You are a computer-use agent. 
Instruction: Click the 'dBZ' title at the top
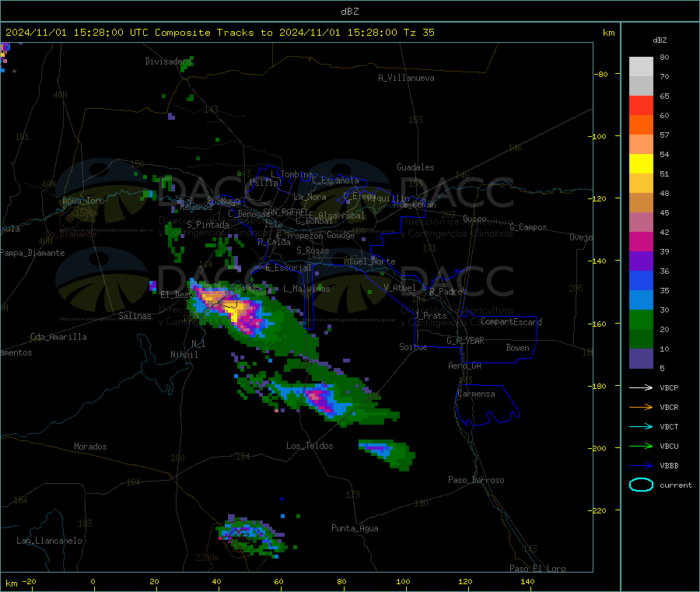(349, 12)
